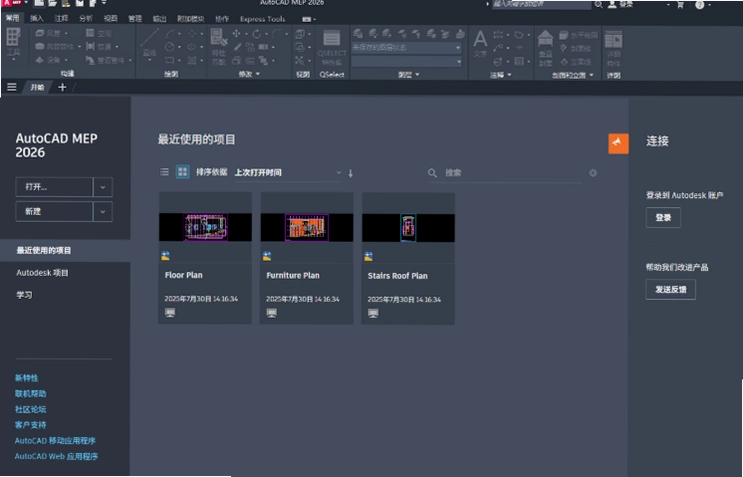Select the Move tool in Modify panel

coord(236,34)
